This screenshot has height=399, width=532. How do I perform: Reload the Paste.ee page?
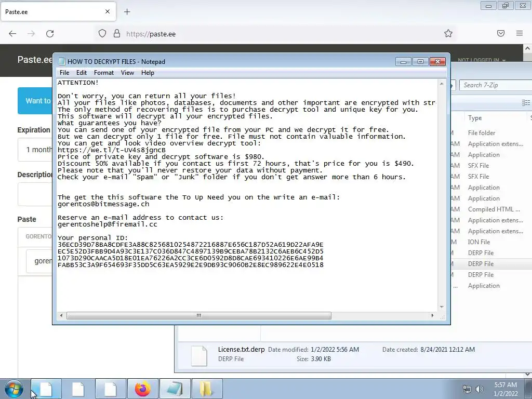click(x=50, y=34)
